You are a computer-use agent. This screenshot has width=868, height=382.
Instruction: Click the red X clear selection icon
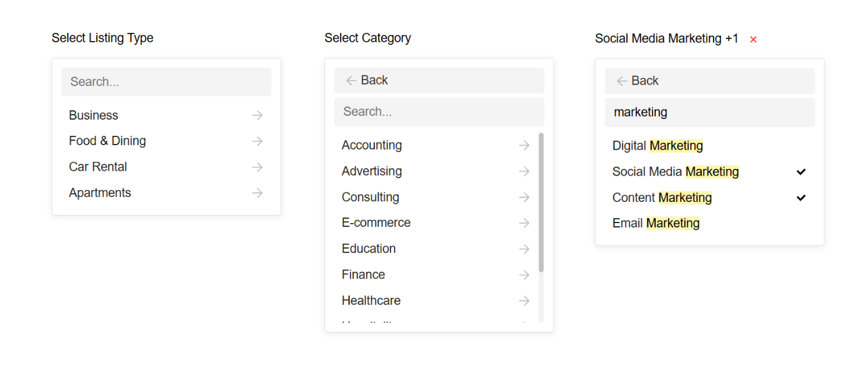click(753, 39)
